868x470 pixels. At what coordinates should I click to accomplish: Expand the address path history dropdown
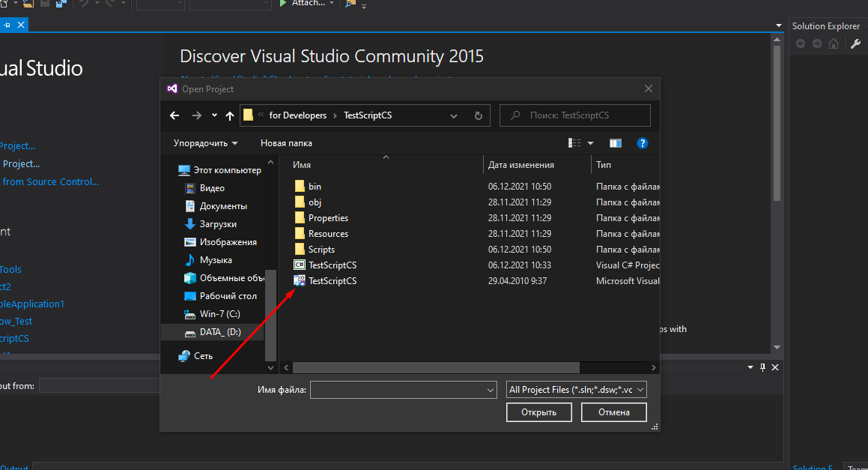tap(454, 115)
